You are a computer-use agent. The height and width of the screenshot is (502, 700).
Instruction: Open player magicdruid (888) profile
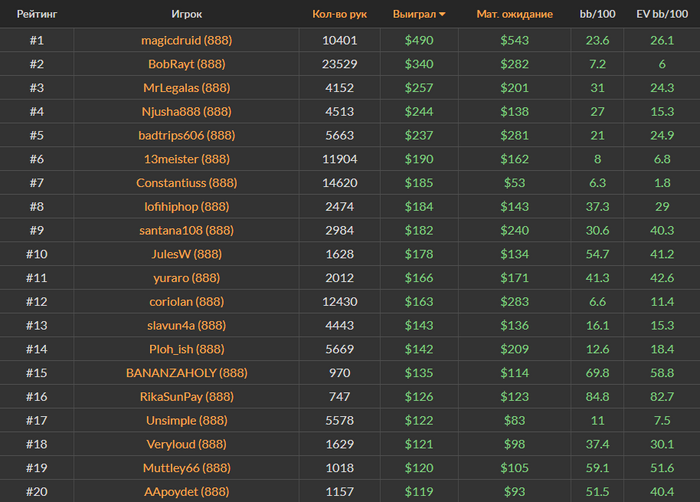click(x=186, y=40)
